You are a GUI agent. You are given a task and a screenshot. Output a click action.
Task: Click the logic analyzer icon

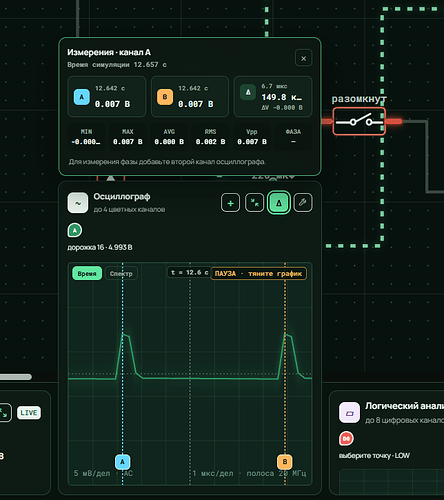click(x=349, y=412)
